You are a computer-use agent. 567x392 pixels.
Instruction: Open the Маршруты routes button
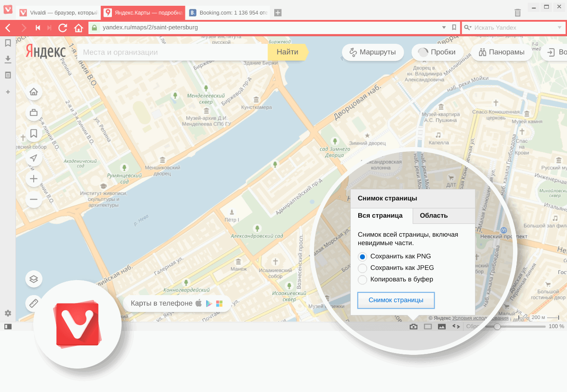(x=372, y=52)
